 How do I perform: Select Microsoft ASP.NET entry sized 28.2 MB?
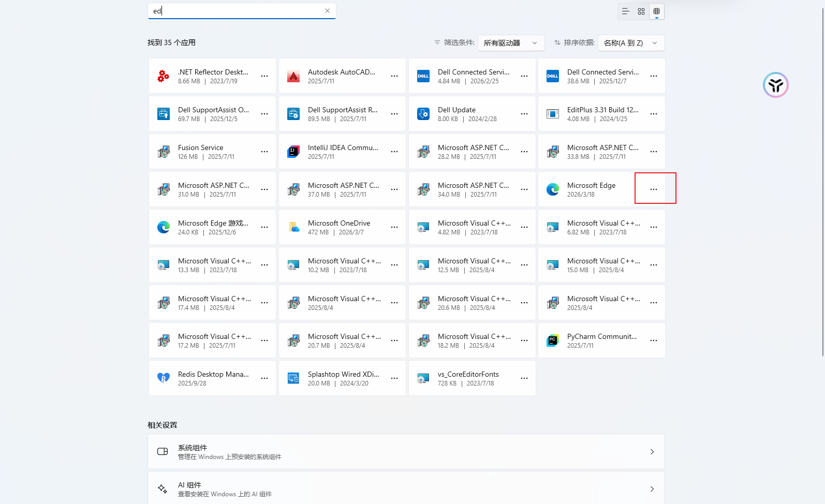[x=472, y=152]
